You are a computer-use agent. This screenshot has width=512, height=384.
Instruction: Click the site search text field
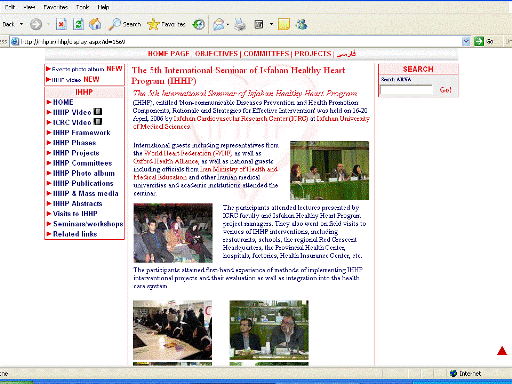click(x=406, y=90)
